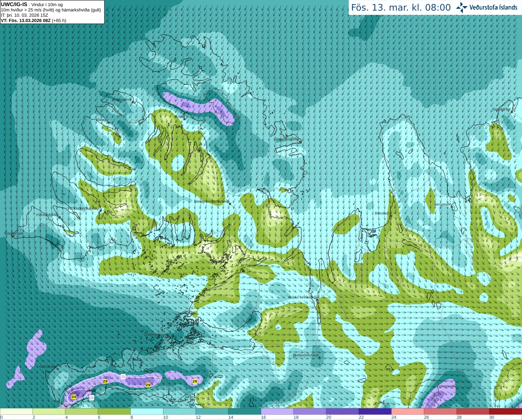Click the yellow 34 gust marker
522x420 pixels.
pos(73,397)
